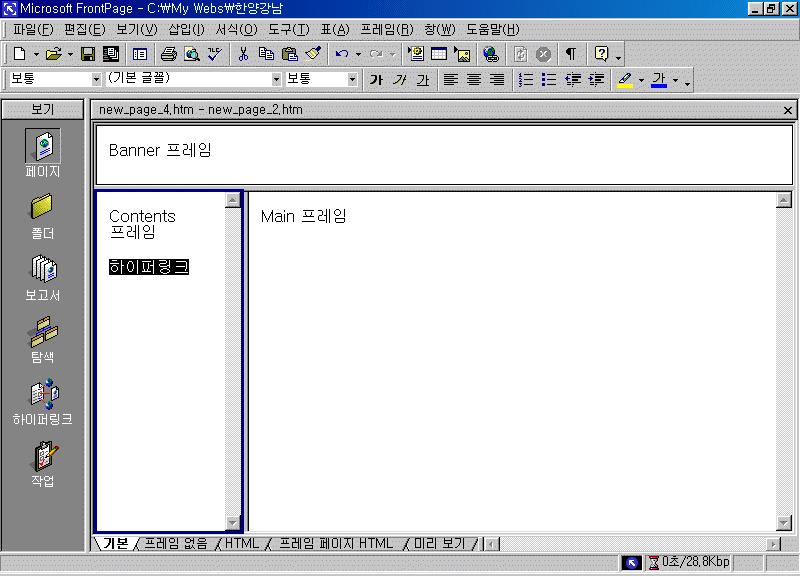
Task: Switch to 프레임 페이지 HTML tab
Action: pos(336,544)
